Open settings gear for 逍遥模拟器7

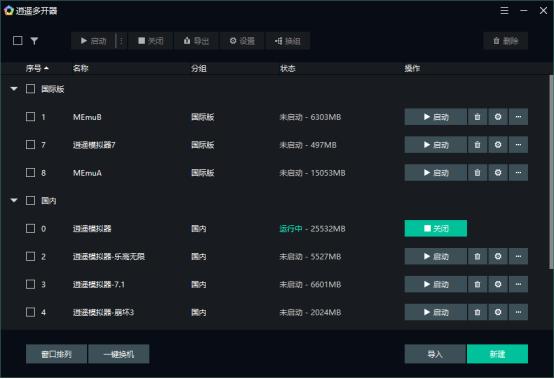(x=498, y=145)
